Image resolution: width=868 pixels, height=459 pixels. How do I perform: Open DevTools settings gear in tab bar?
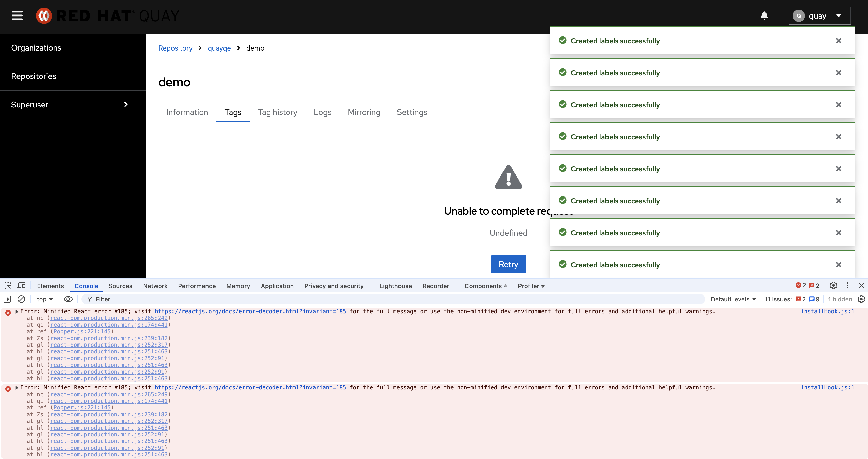click(833, 285)
